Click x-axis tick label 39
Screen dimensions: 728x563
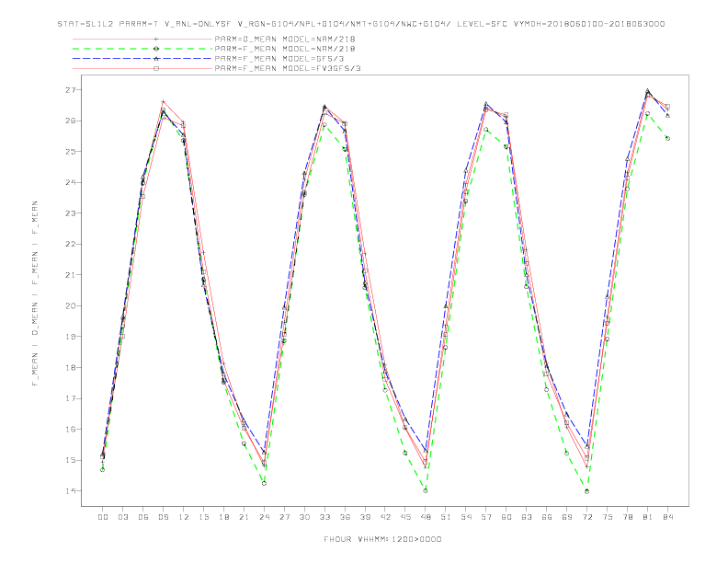coord(365,517)
